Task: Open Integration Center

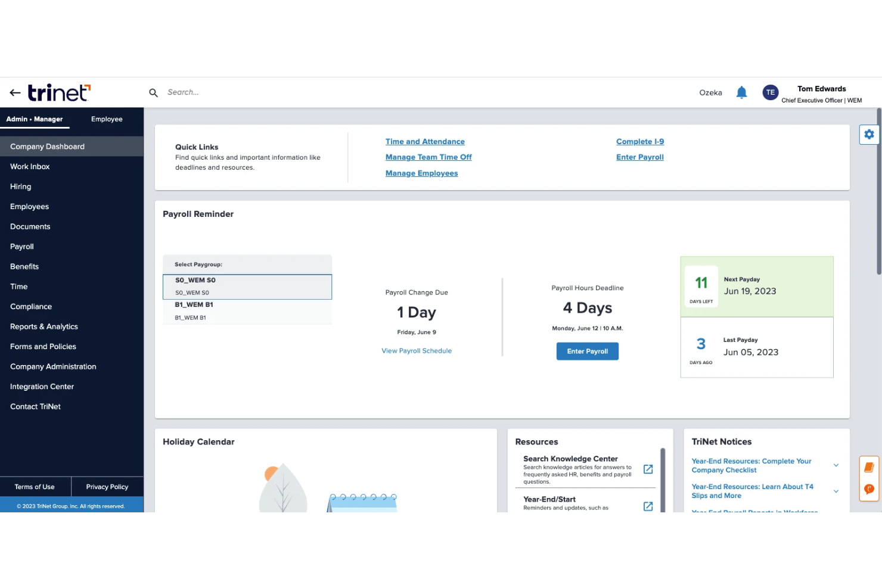Action: [x=72, y=387]
